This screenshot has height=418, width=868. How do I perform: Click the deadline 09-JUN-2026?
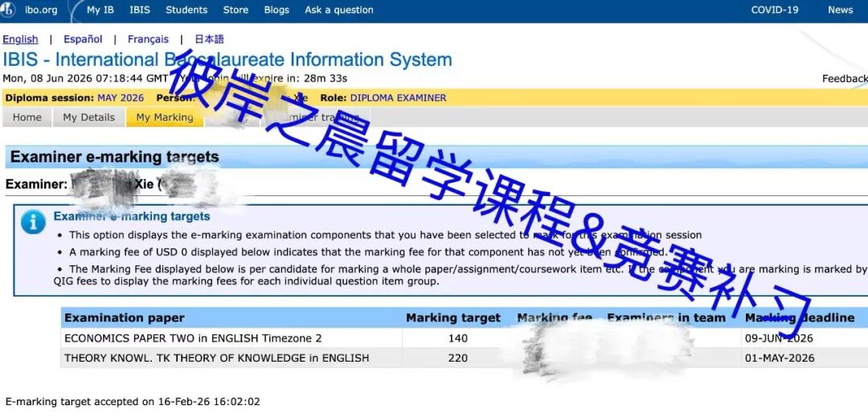click(779, 338)
